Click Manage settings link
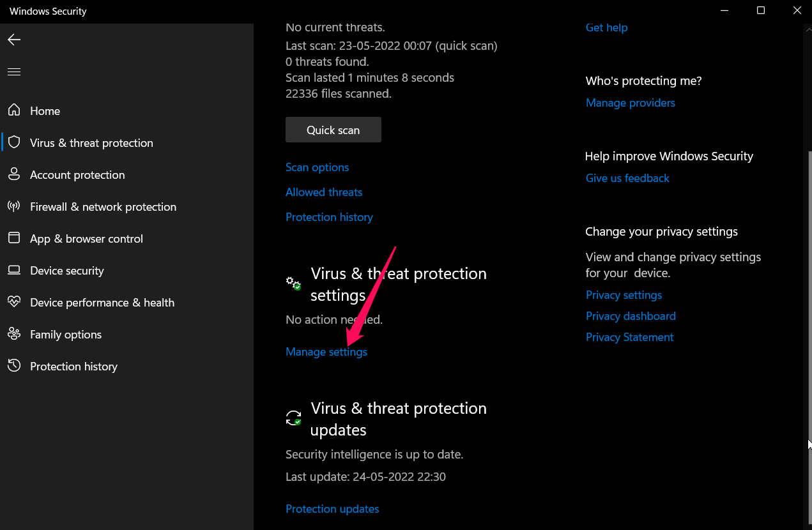The width and height of the screenshot is (812, 530). (x=326, y=352)
